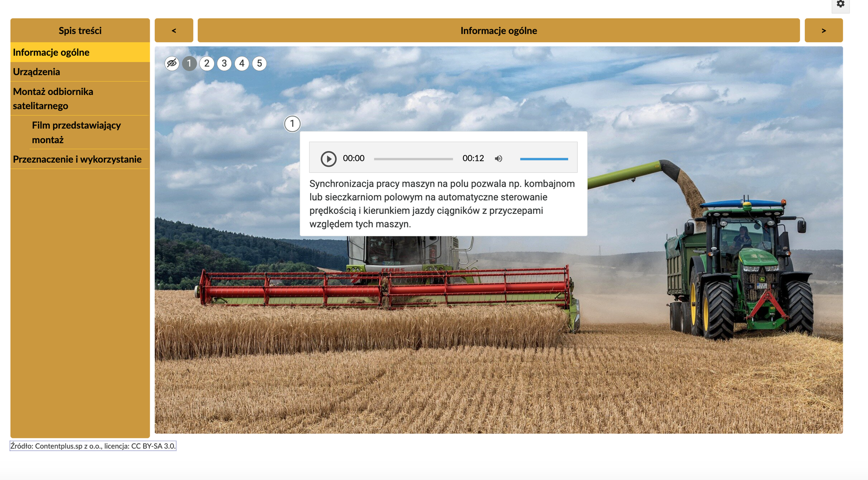This screenshot has height=480, width=868.
Task: Open Przeznaczenie i wykorzystanie section
Action: coord(77,160)
